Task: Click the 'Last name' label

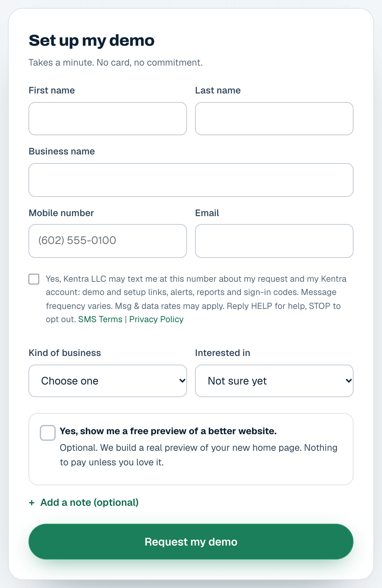Action: pos(218,90)
